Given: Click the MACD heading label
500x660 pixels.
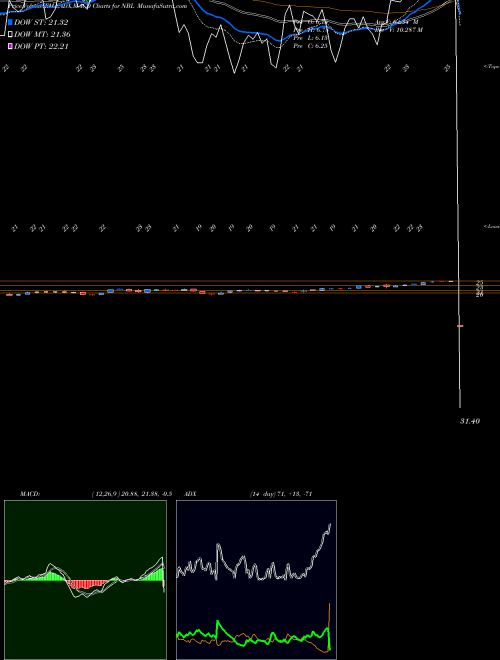Looking at the screenshot, I should [30, 494].
